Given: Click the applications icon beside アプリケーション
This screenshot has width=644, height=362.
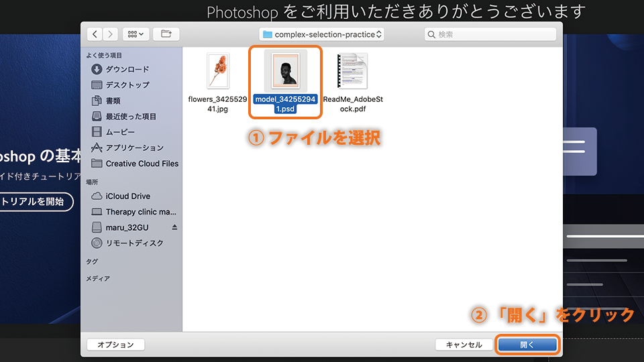Looking at the screenshot, I should (97, 147).
